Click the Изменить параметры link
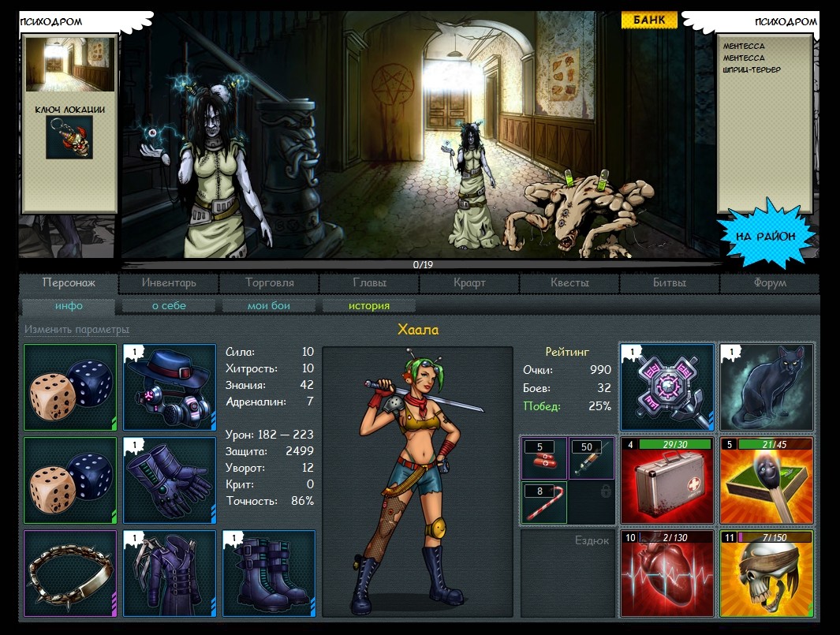 (x=77, y=329)
